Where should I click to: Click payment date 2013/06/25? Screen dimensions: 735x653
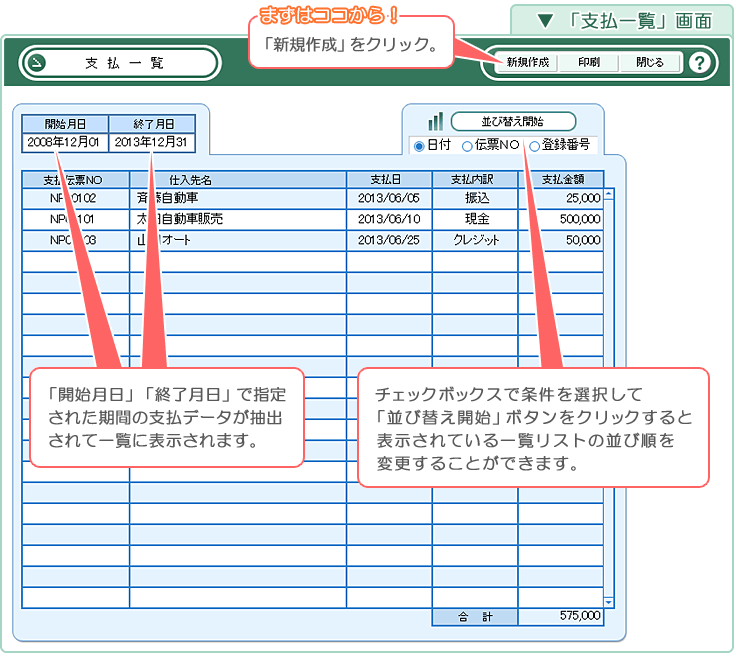(389, 240)
